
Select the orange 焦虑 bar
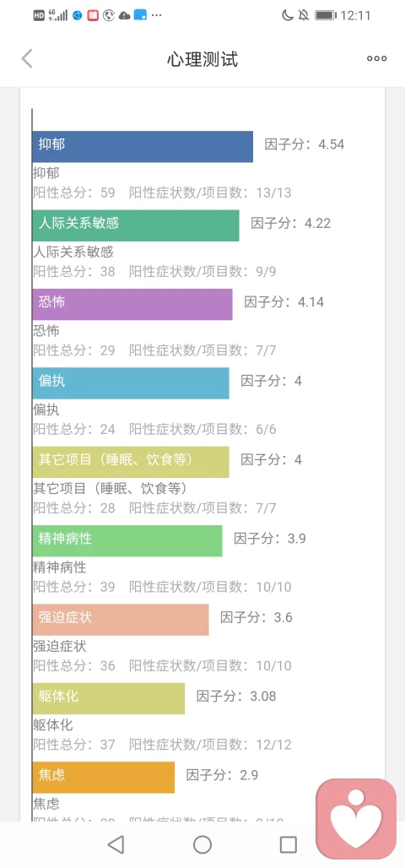(104, 777)
